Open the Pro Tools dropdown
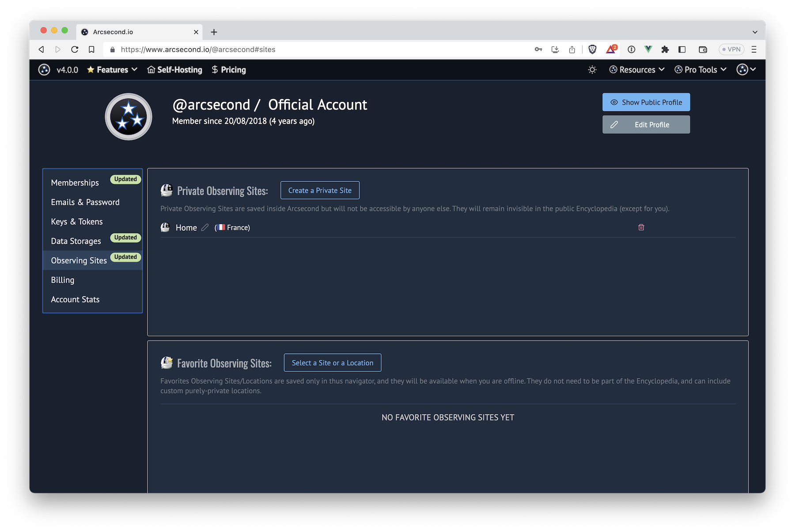 tap(700, 69)
